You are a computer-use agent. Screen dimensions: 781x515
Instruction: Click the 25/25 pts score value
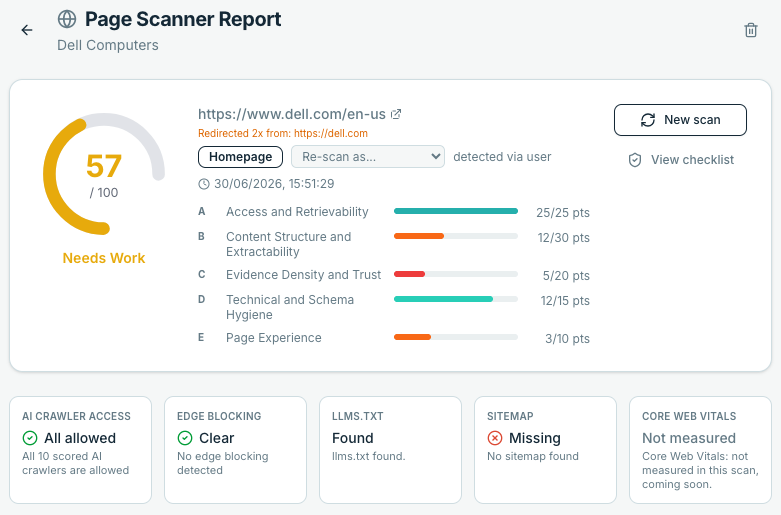(563, 213)
